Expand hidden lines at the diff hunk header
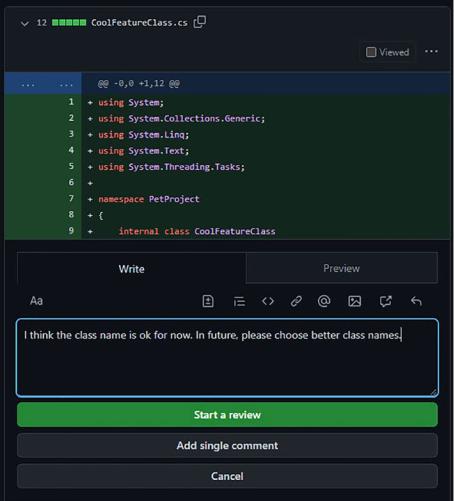 (x=43, y=83)
